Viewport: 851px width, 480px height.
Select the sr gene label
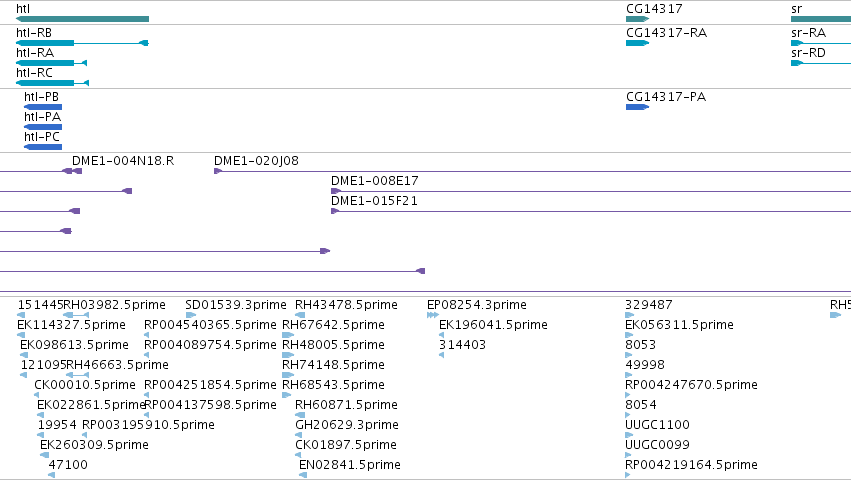pyautogui.click(x=796, y=9)
